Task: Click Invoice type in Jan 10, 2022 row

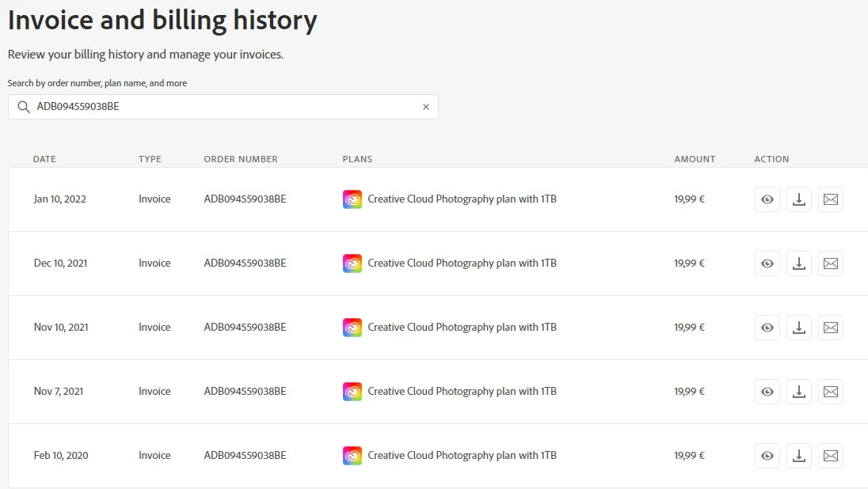Action: [x=154, y=199]
